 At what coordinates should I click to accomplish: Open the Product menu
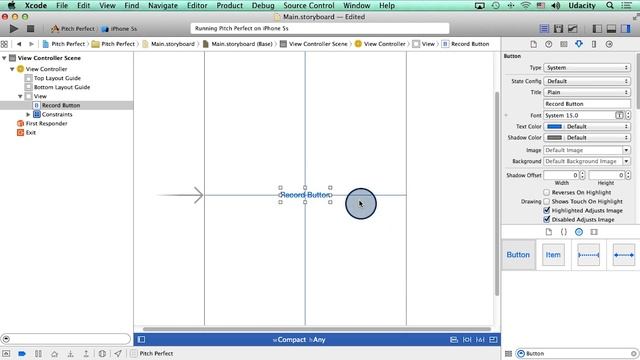point(229,6)
